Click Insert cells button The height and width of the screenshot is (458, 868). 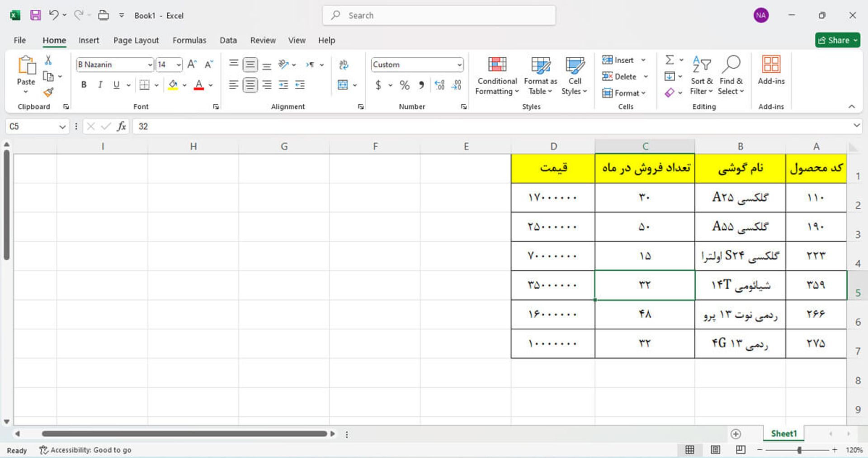click(624, 60)
